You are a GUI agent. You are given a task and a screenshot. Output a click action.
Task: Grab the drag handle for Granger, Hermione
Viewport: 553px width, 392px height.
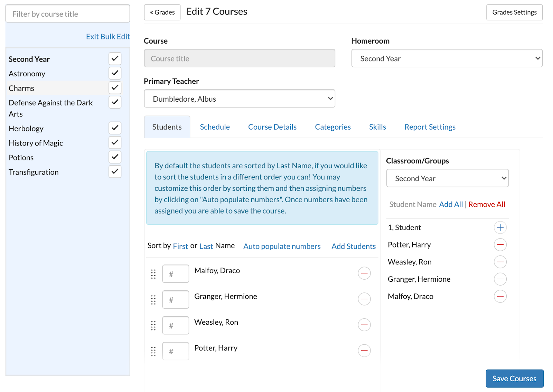(x=153, y=300)
